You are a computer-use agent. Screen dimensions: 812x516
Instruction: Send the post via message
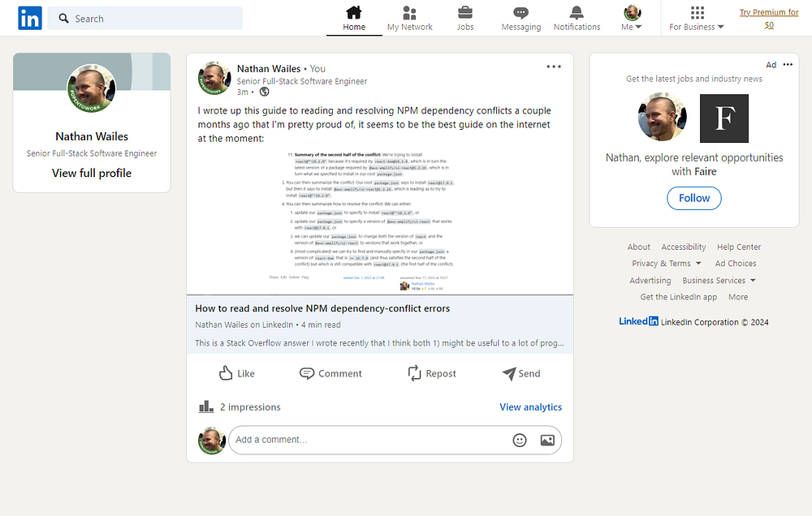521,373
